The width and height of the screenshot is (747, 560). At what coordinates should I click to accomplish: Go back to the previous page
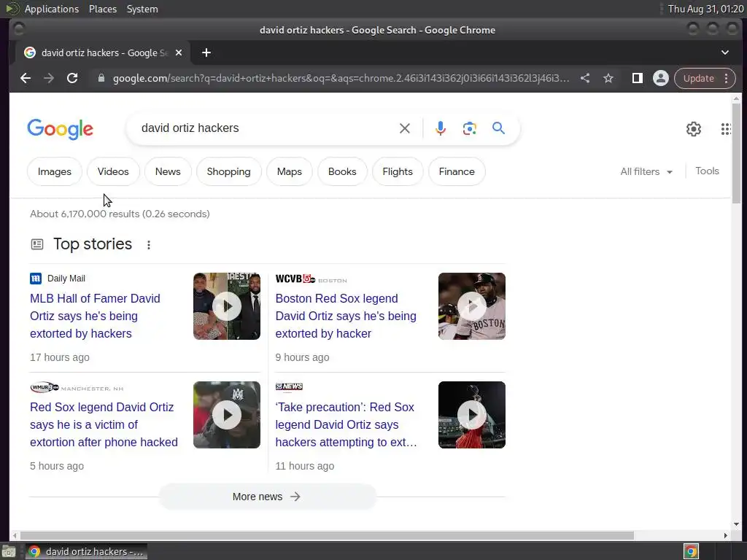tap(26, 78)
